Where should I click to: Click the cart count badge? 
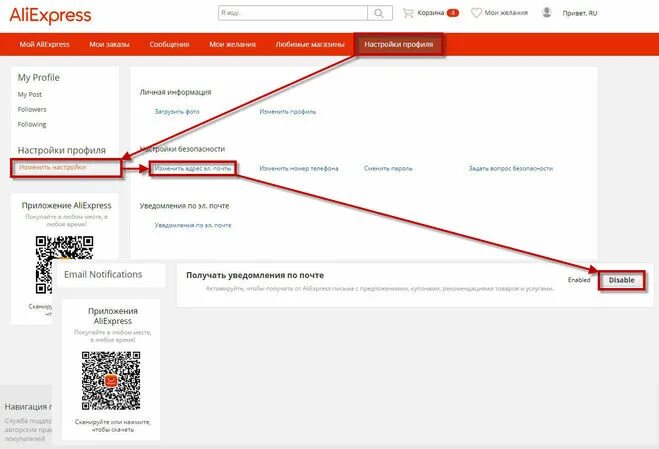click(453, 13)
